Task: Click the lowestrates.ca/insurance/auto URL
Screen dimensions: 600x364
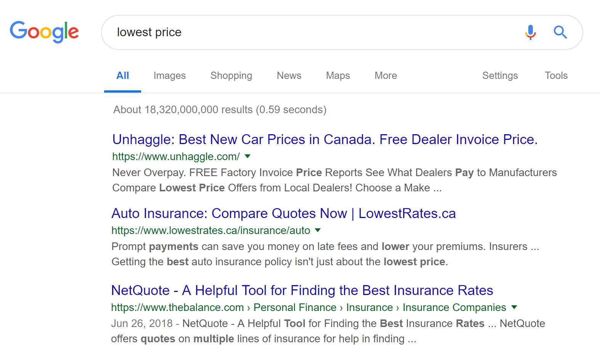Action: point(211,230)
